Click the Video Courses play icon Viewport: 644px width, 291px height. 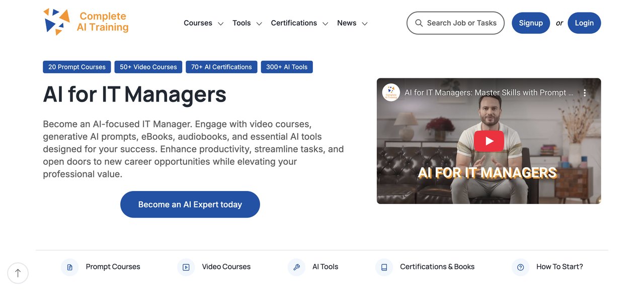[186, 267]
